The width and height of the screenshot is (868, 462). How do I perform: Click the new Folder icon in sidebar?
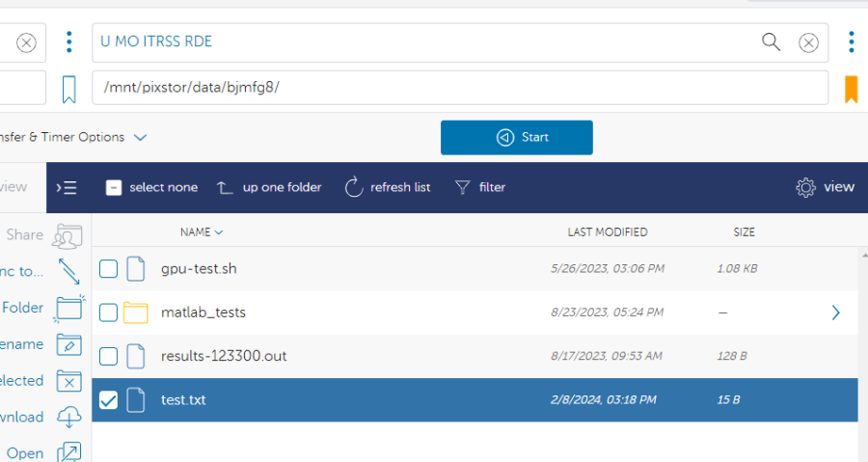point(68,308)
